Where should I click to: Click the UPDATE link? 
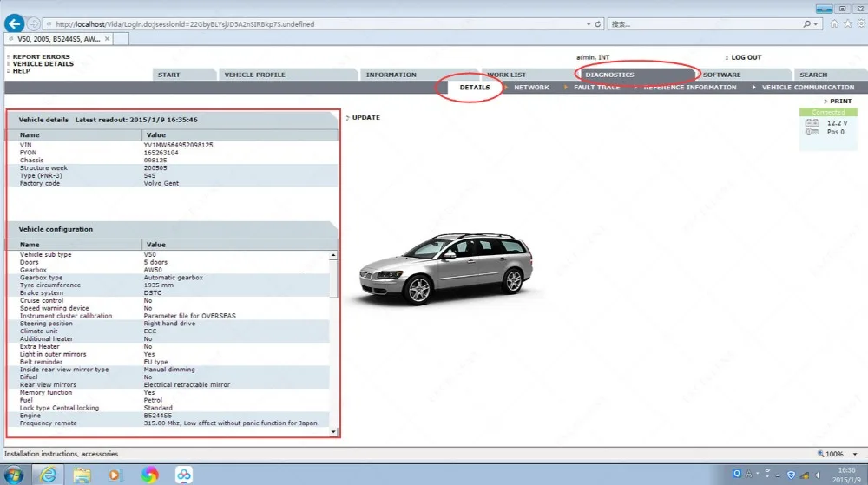pyautogui.click(x=366, y=118)
